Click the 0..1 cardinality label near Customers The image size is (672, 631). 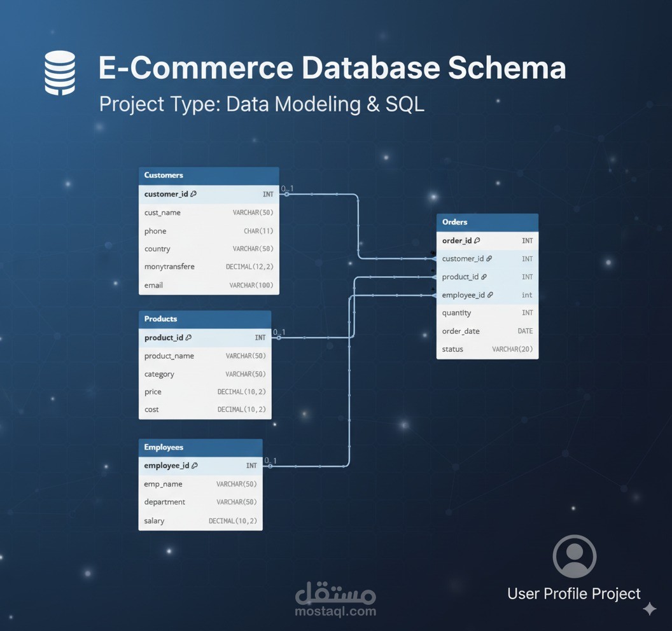[286, 189]
